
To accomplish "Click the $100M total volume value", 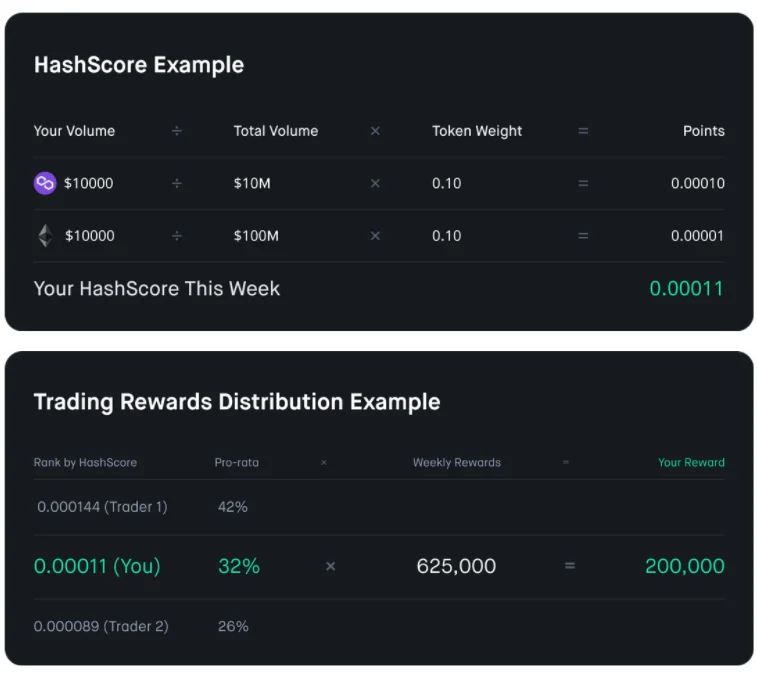I will click(x=256, y=236).
